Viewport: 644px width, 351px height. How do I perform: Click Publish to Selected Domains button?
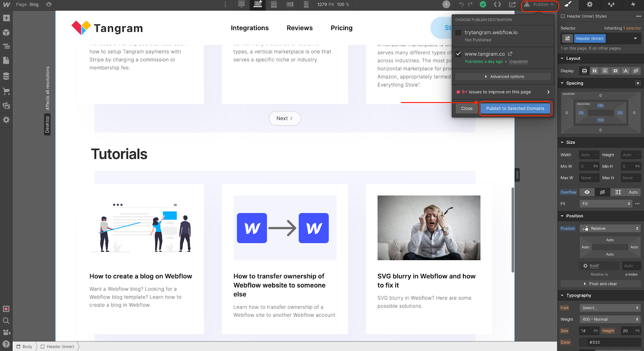515,109
